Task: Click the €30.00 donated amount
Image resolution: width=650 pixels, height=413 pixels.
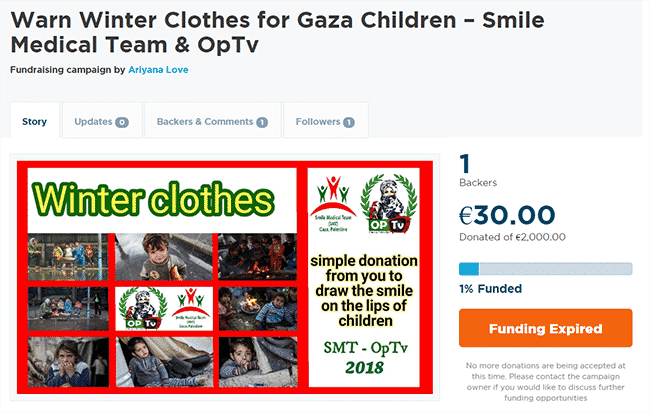Action: [507, 215]
